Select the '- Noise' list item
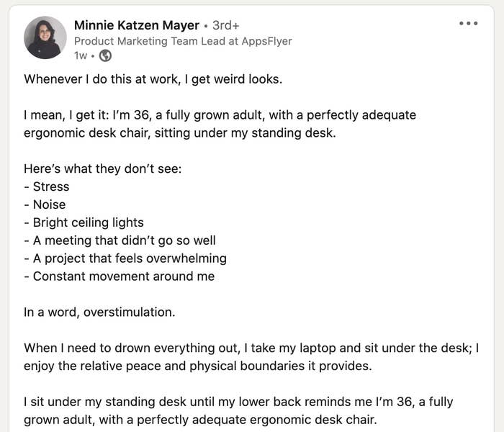Image resolution: width=504 pixels, height=432 pixels. (45, 204)
